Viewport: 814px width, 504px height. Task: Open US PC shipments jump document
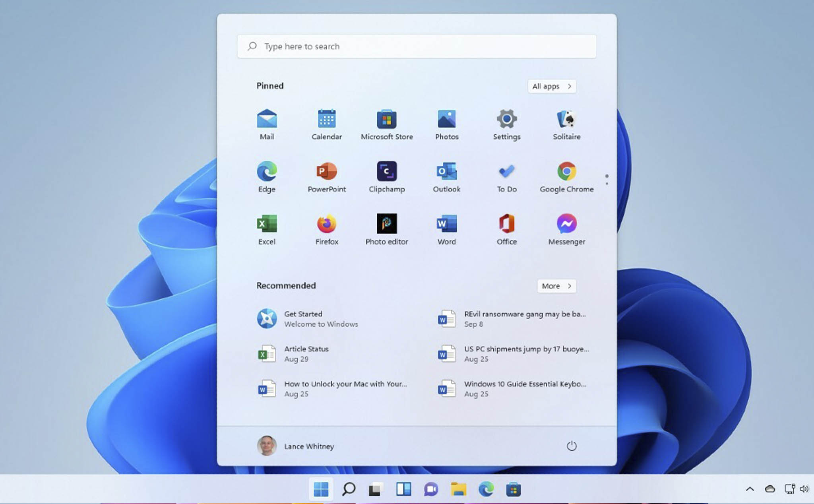[x=513, y=354]
